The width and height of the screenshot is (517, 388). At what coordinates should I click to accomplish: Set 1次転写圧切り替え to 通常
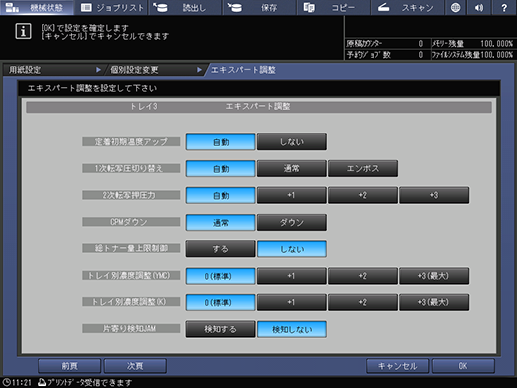(292, 169)
